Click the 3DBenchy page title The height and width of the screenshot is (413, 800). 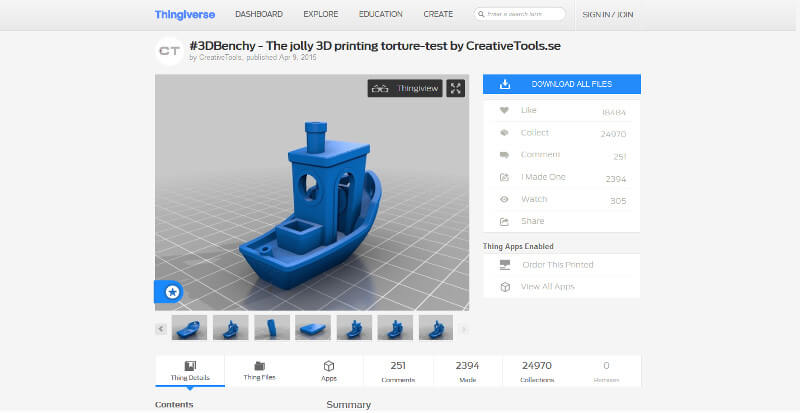(x=375, y=46)
